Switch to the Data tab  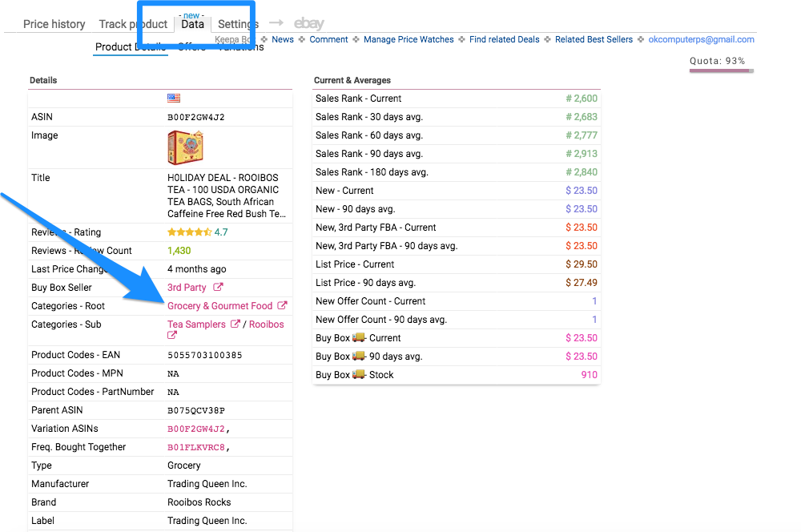click(192, 24)
